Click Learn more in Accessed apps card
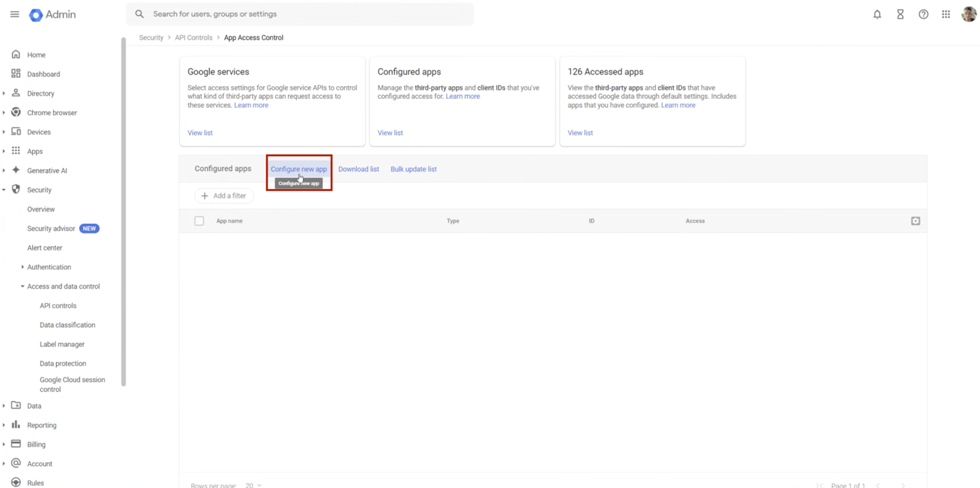Viewport: 980px width, 488px height. tap(678, 105)
